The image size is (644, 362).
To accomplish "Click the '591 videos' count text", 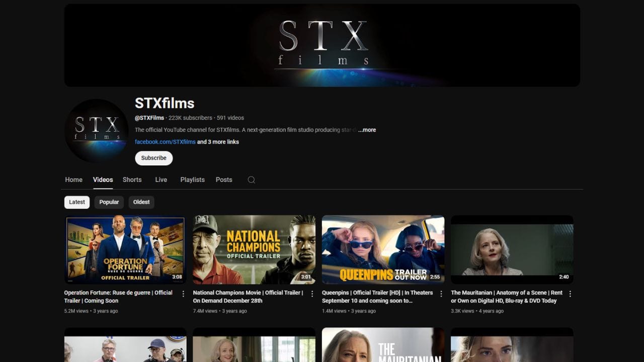I will point(230,118).
